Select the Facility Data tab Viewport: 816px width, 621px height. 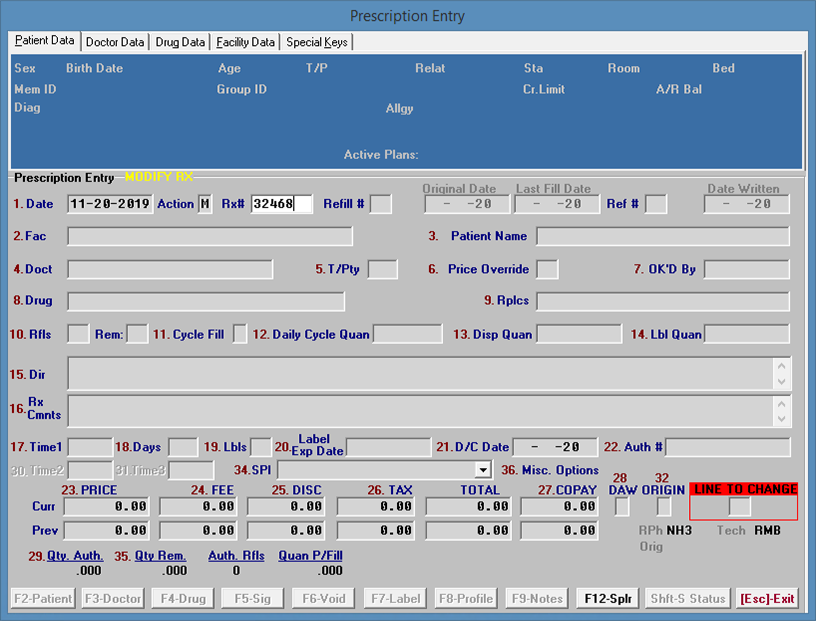[x=245, y=42]
